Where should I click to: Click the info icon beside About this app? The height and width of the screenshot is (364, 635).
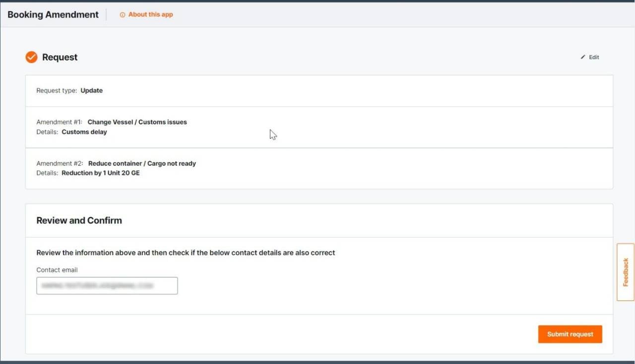(123, 15)
